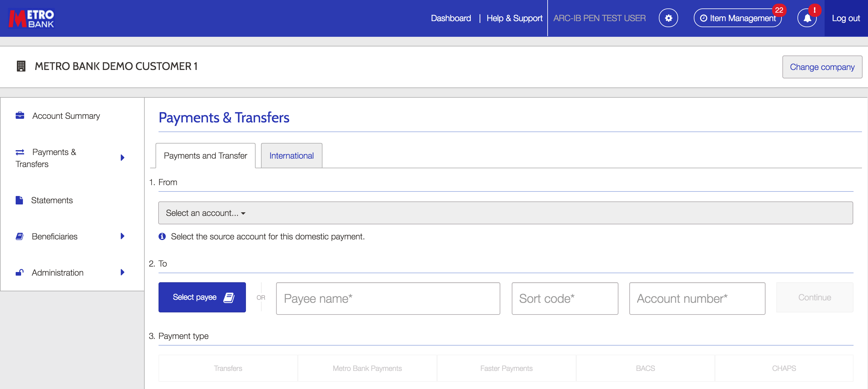Open Item Management
This screenshot has width=868, height=389.
point(737,18)
